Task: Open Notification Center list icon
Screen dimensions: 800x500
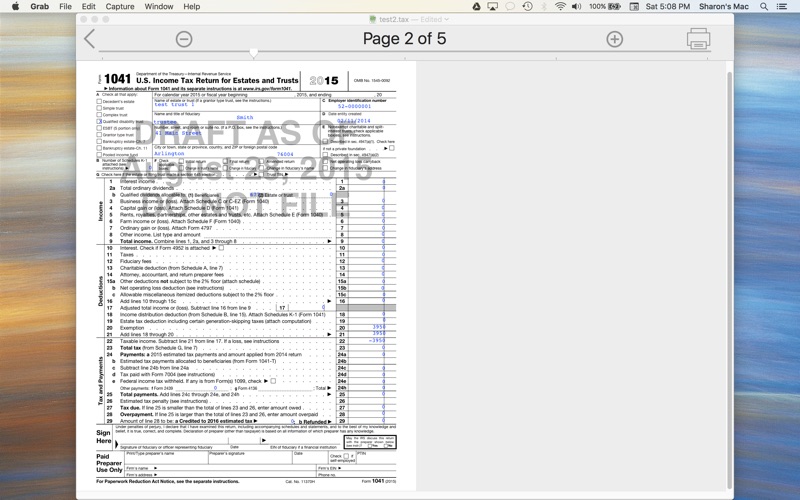Action: (x=781, y=6)
